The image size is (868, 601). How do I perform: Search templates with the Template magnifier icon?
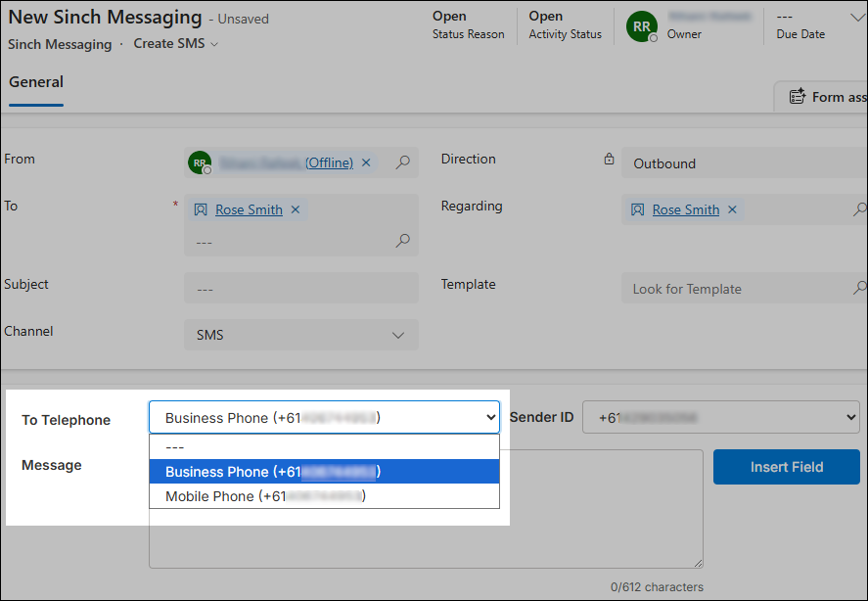[860, 288]
